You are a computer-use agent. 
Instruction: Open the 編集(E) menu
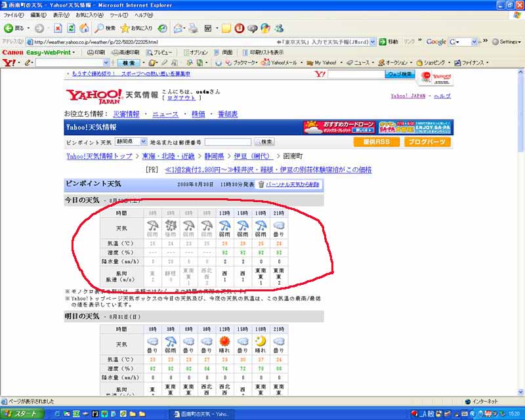click(x=38, y=15)
